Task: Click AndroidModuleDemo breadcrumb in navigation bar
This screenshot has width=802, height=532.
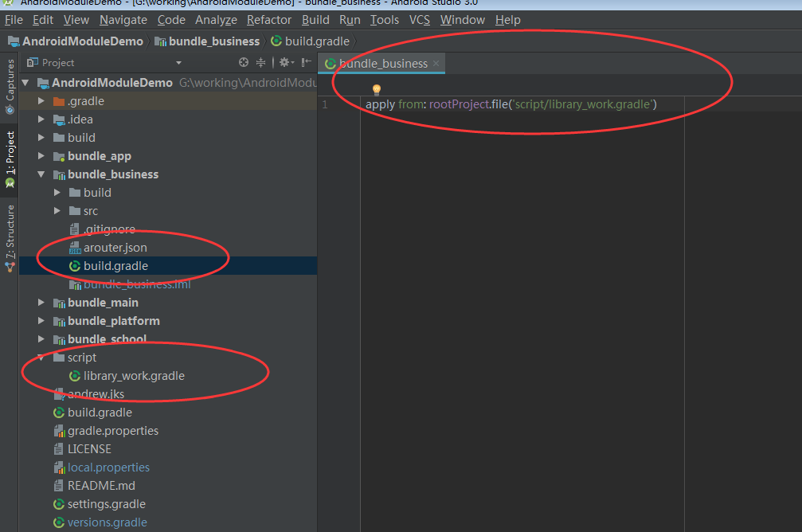Action: pos(76,41)
